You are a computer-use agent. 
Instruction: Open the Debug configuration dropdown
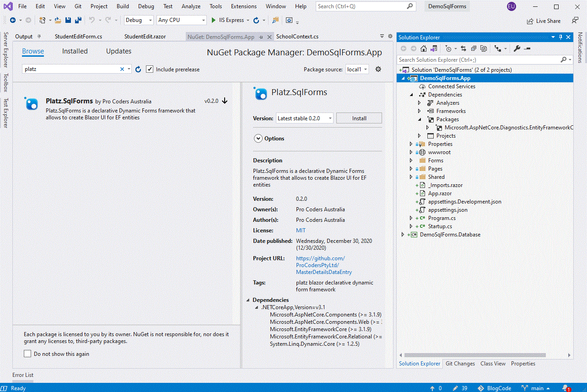(139, 20)
